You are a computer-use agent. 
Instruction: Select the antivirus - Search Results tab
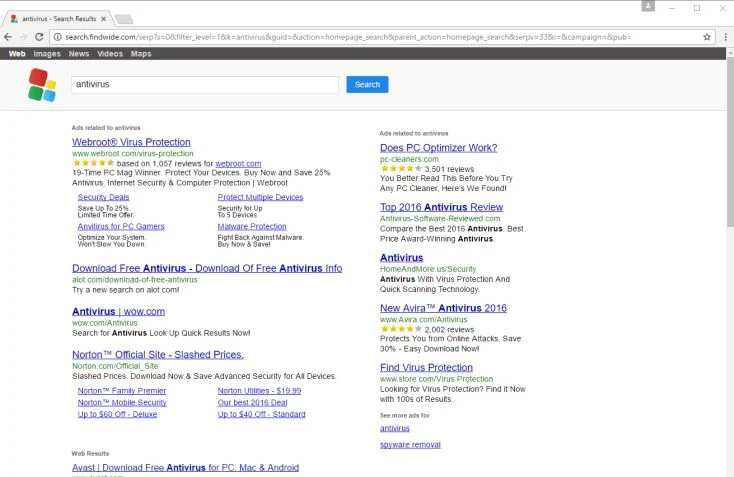(x=57, y=19)
